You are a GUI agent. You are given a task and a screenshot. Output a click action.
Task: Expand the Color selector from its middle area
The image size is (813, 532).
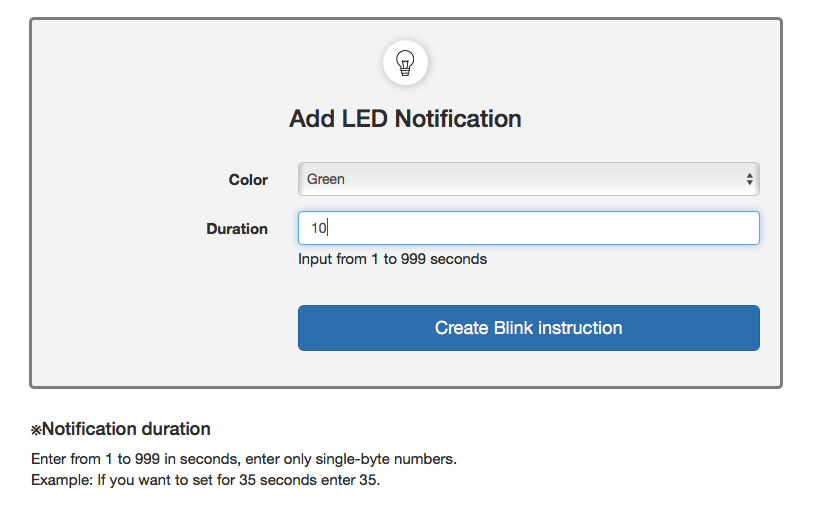[x=528, y=179]
